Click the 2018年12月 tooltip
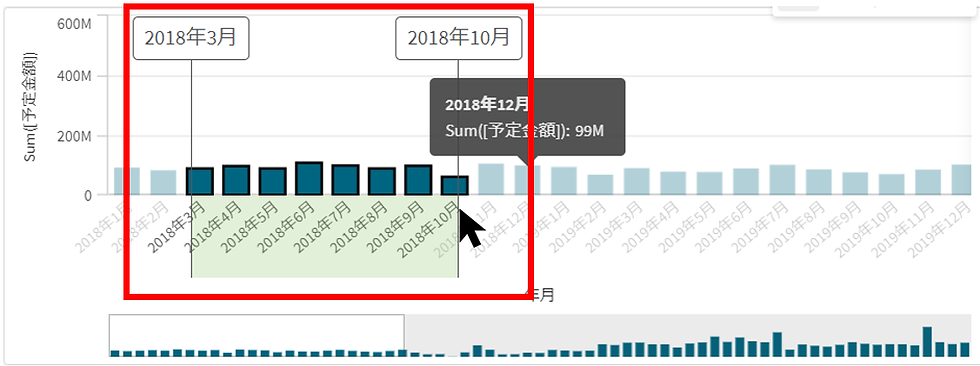The height and width of the screenshot is (366, 980). click(x=527, y=117)
